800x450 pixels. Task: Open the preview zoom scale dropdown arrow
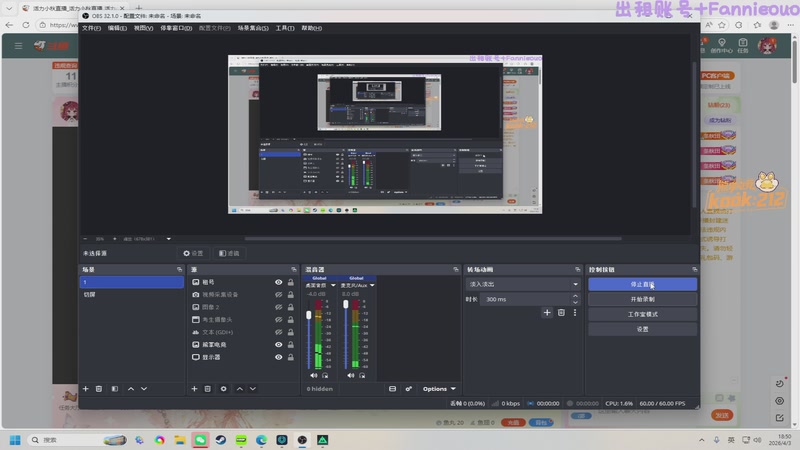(x=169, y=239)
